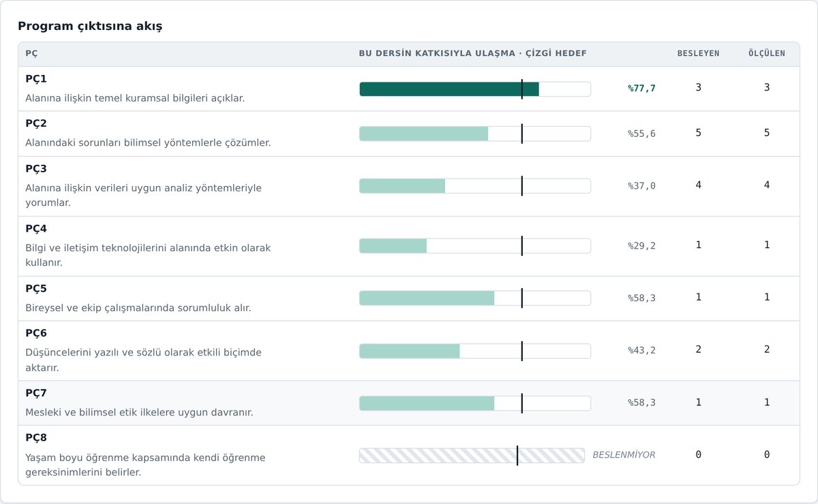The width and height of the screenshot is (818, 504).
Task: Click the PÇ6 description about yazılı ve sözlü
Action: coord(143,360)
